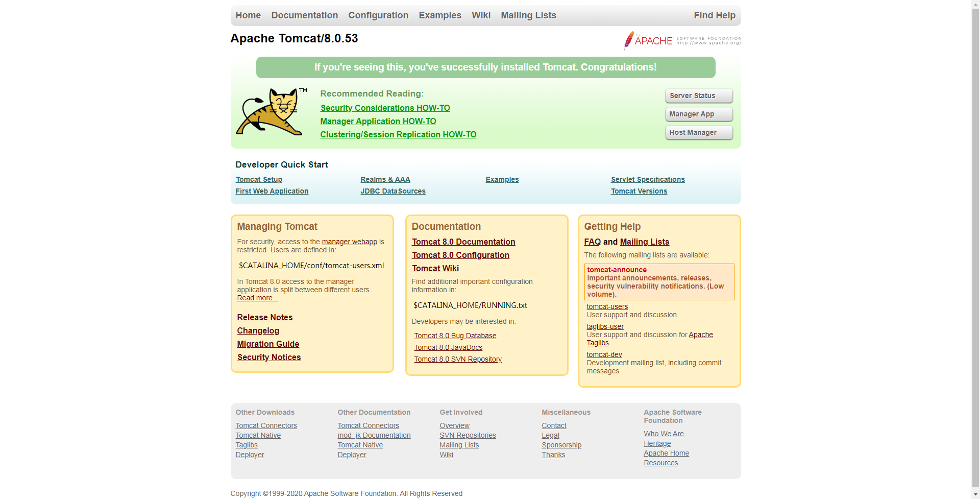Open the Realms & AAA link
Viewport: 980px width, 499px height.
(385, 179)
